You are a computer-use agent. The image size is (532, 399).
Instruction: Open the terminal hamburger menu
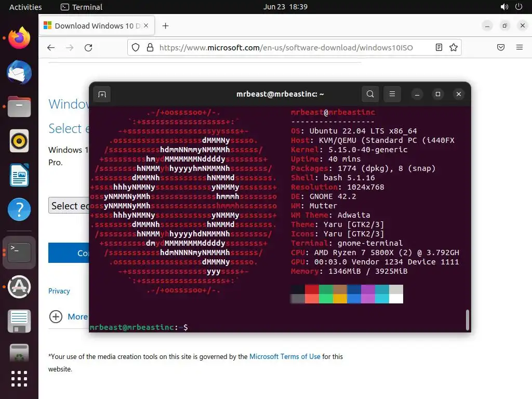click(392, 94)
